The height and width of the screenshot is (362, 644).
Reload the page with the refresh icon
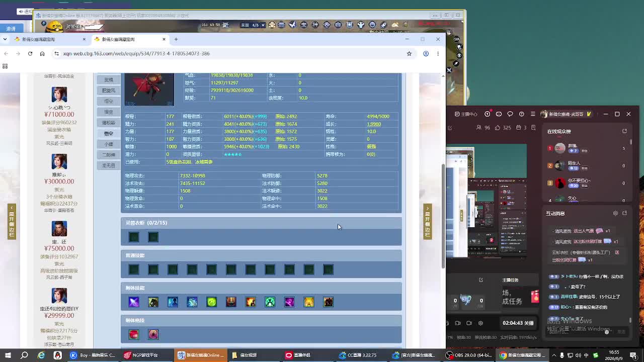coord(30,53)
